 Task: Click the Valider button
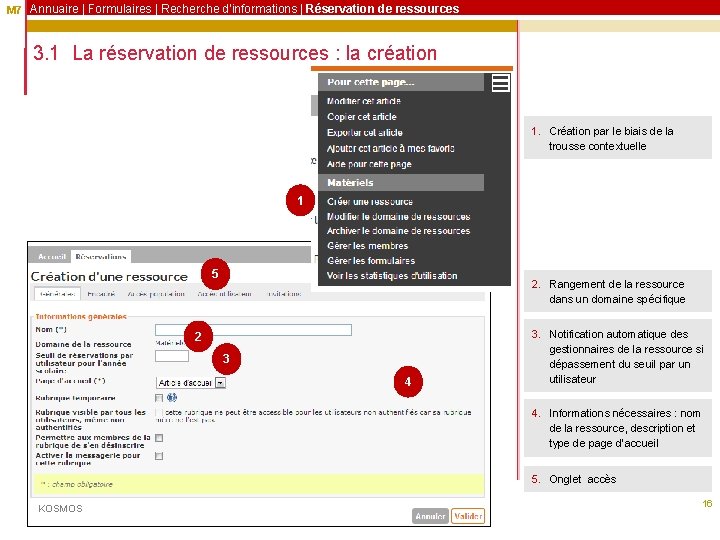point(467,516)
